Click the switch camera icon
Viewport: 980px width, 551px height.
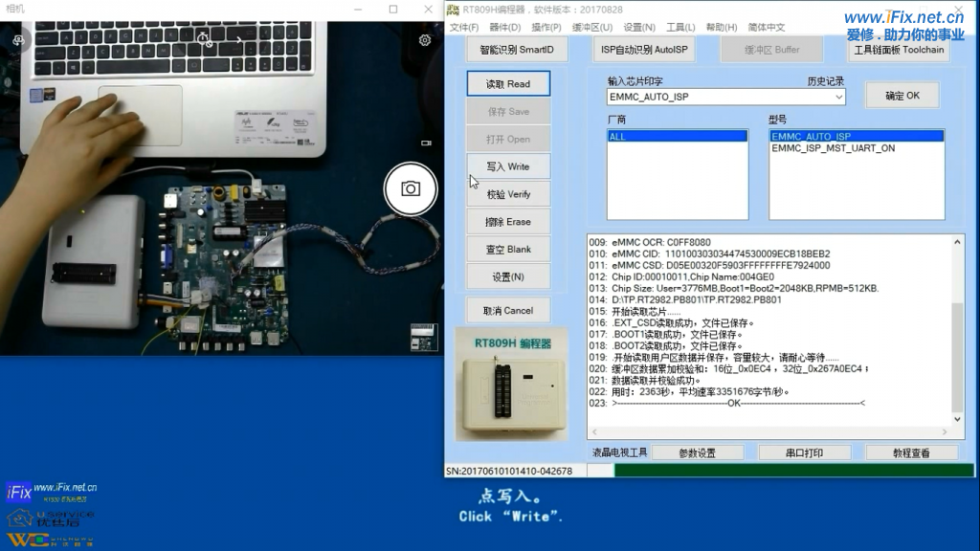pos(19,40)
